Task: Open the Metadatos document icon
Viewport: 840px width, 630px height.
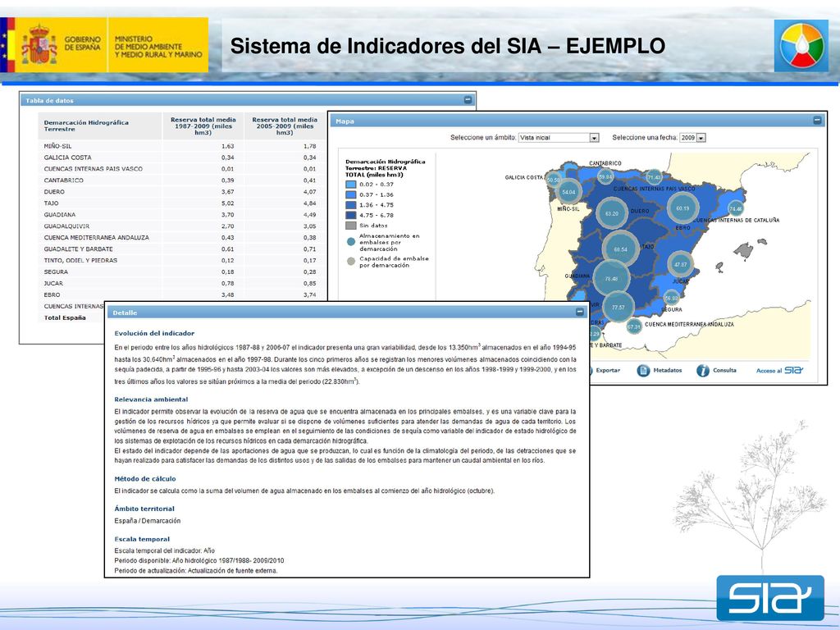Action: pos(643,370)
